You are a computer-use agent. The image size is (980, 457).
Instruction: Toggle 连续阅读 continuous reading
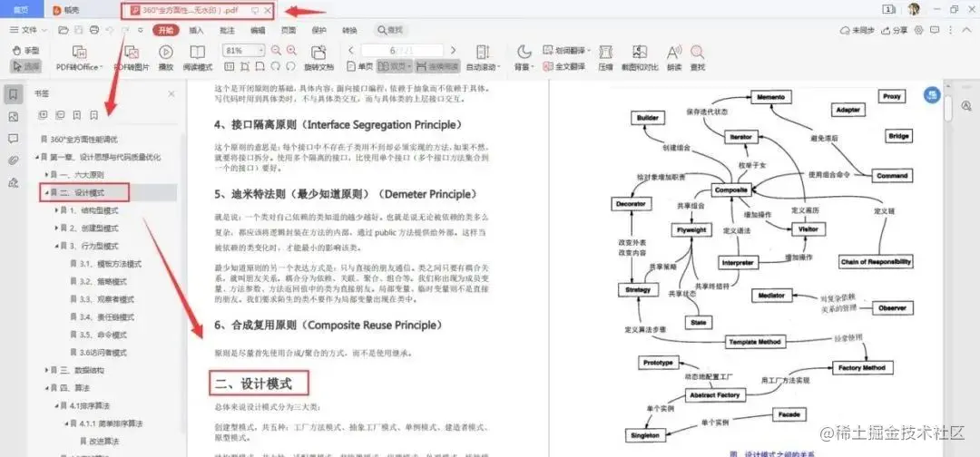tap(437, 66)
